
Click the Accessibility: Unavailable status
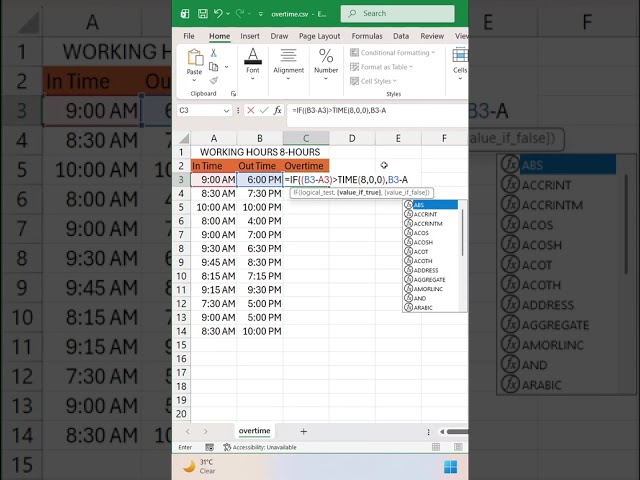click(x=260, y=447)
